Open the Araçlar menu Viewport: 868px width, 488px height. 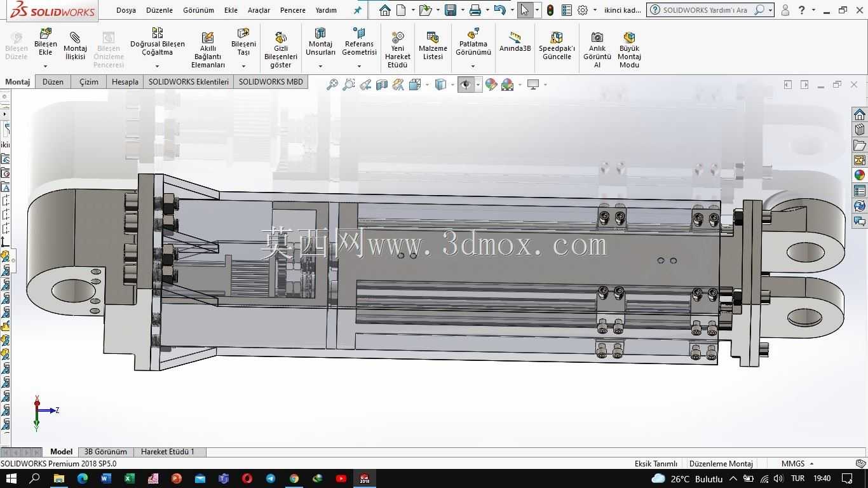pos(259,10)
